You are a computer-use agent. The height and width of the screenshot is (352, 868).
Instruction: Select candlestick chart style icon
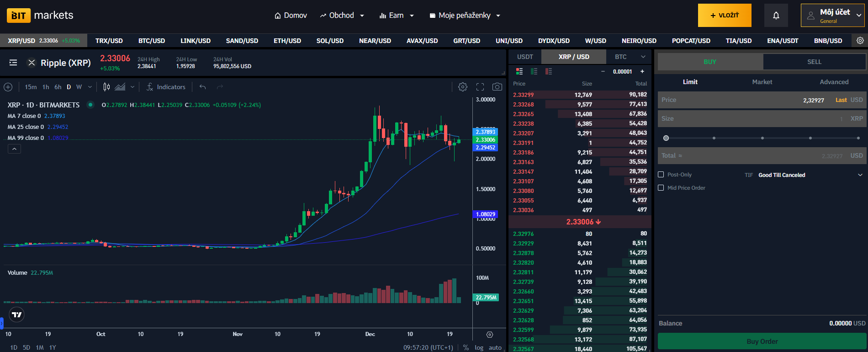[106, 87]
